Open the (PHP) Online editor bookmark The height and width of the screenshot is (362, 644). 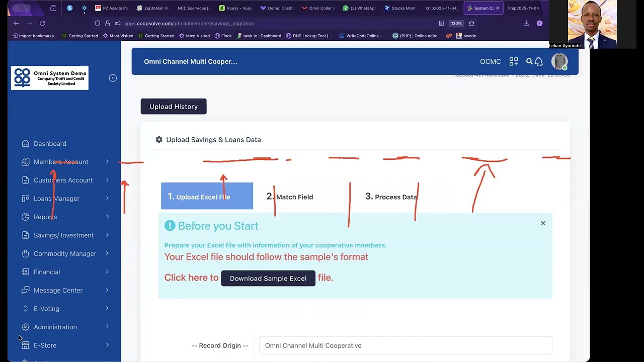tap(417, 36)
